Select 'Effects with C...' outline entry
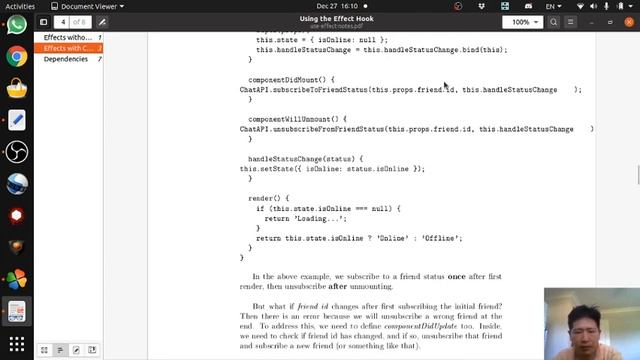 (69, 48)
